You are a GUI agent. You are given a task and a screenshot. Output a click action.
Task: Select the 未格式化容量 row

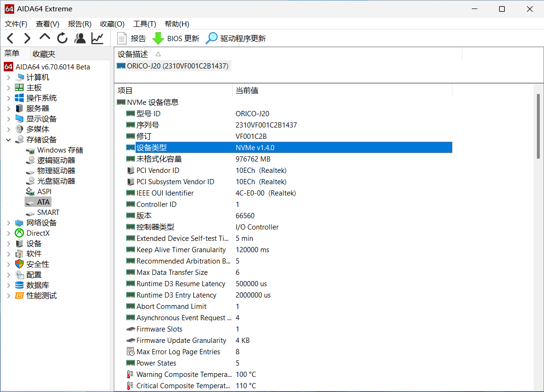tap(289, 159)
